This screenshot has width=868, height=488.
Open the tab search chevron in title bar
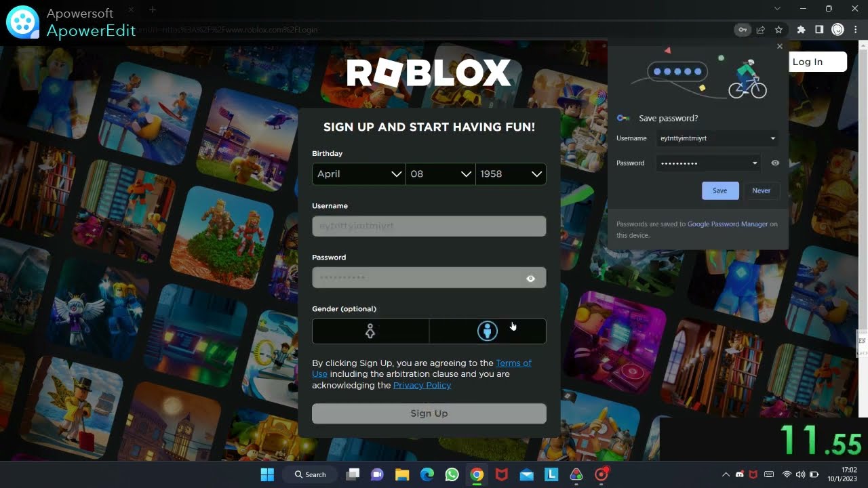(777, 9)
